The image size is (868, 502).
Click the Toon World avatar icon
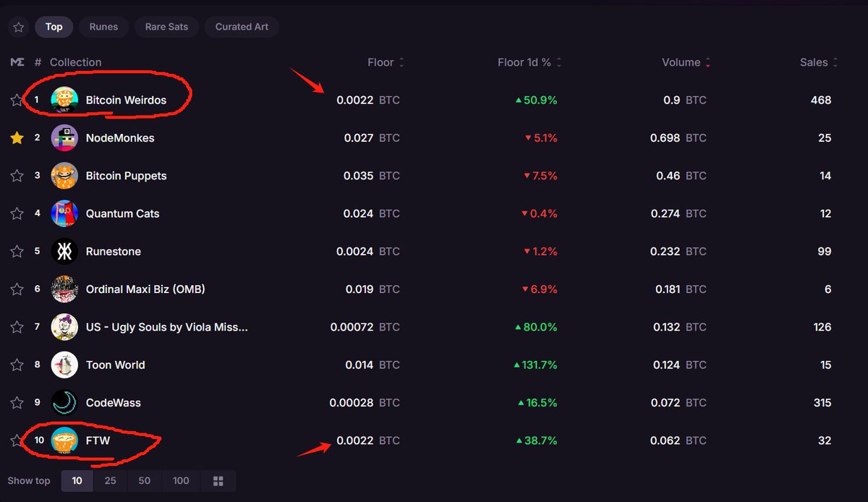point(64,365)
